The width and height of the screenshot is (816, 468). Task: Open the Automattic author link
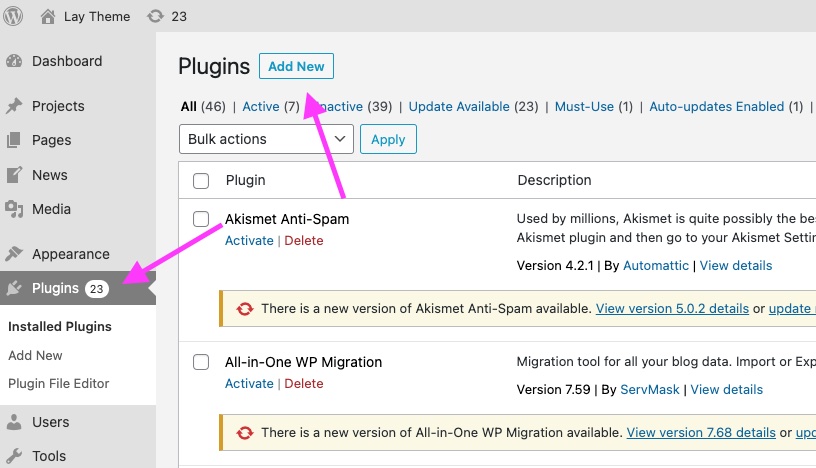tap(656, 265)
